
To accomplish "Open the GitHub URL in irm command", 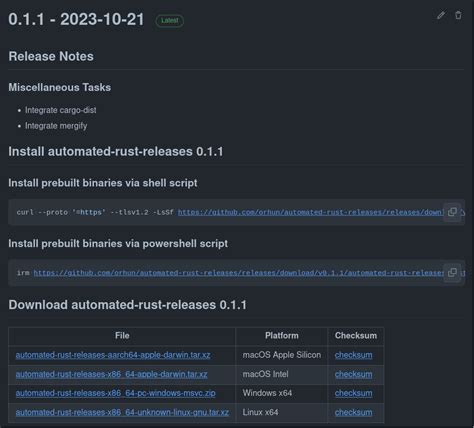I will click(x=238, y=273).
